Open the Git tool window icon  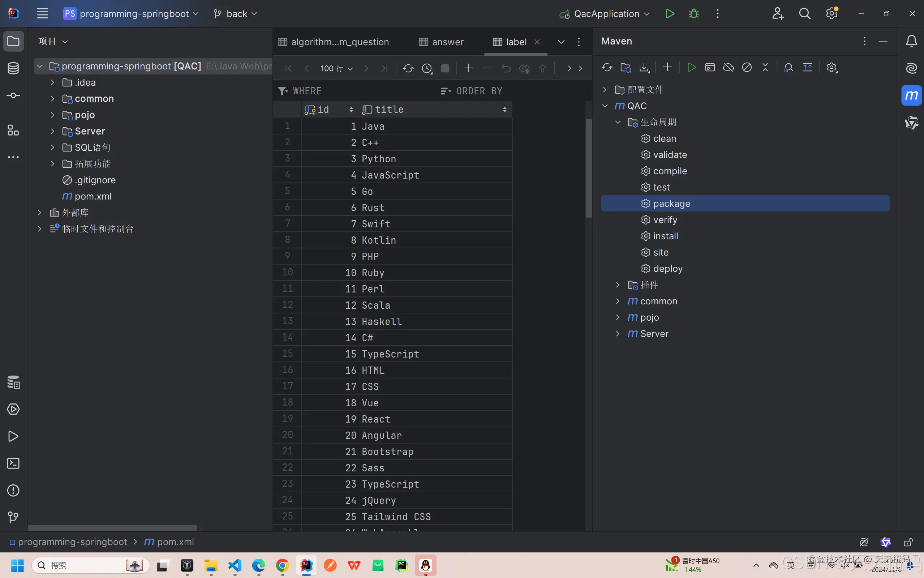pyautogui.click(x=13, y=517)
